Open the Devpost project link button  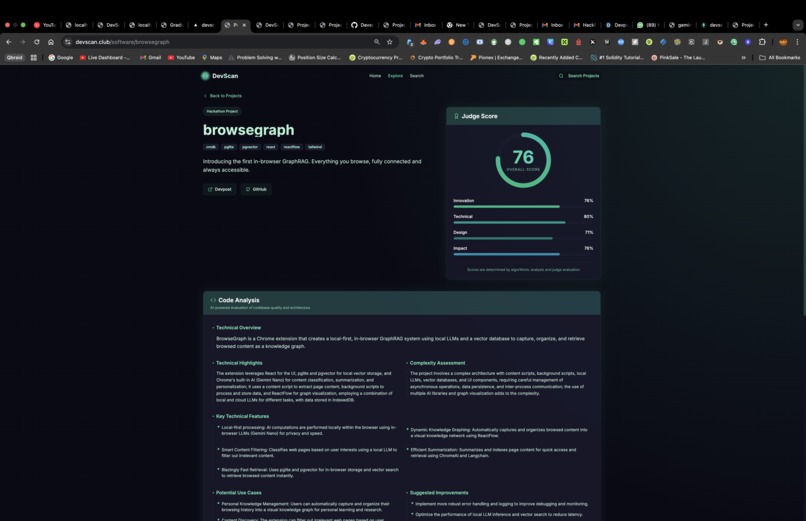[219, 189]
